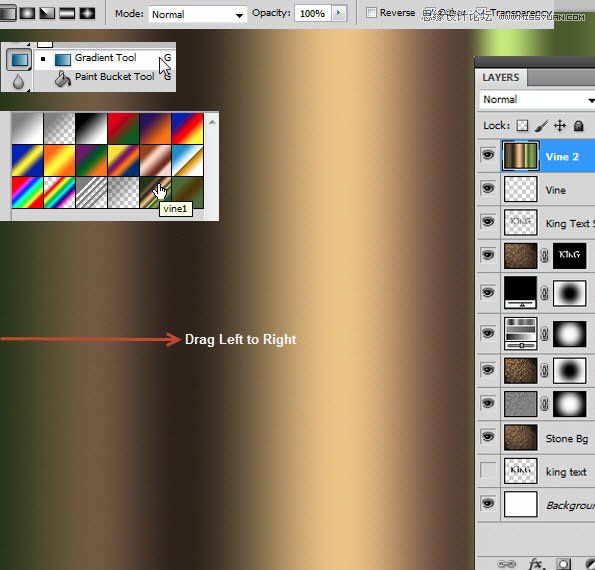Toggle the Lock all padlock icon

point(578,126)
